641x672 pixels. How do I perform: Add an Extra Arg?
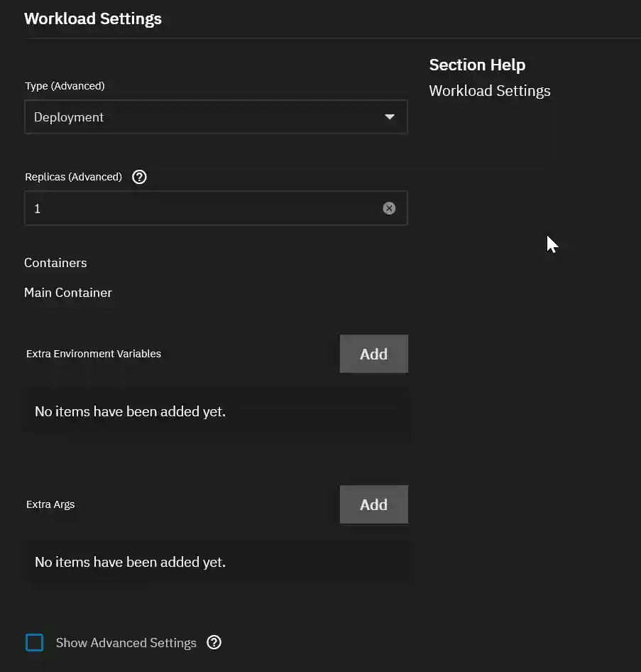coord(374,504)
